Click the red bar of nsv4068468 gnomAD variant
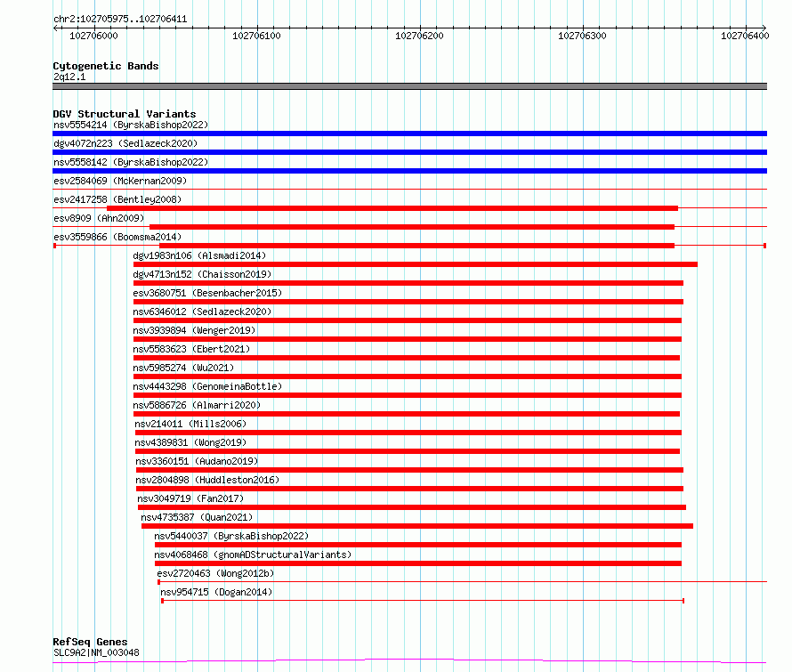792x672 pixels. click(x=418, y=563)
